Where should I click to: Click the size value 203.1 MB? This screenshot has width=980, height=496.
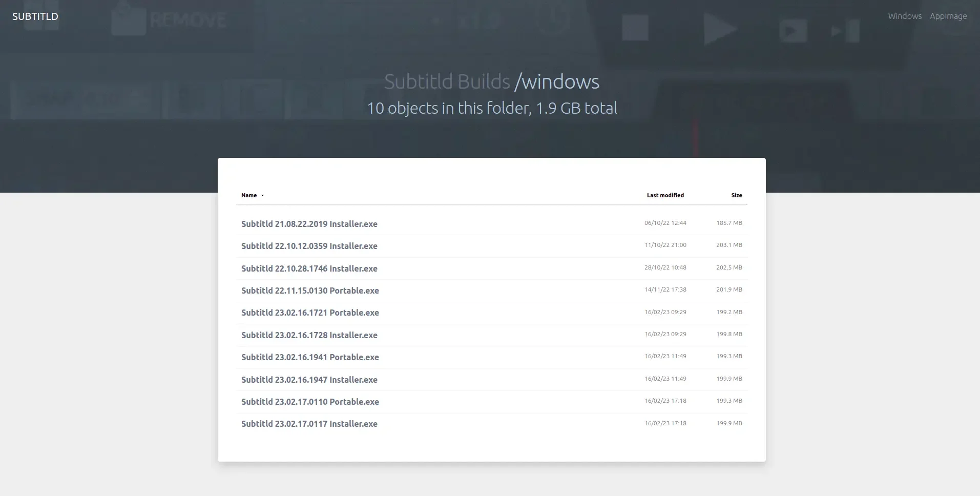(x=729, y=245)
